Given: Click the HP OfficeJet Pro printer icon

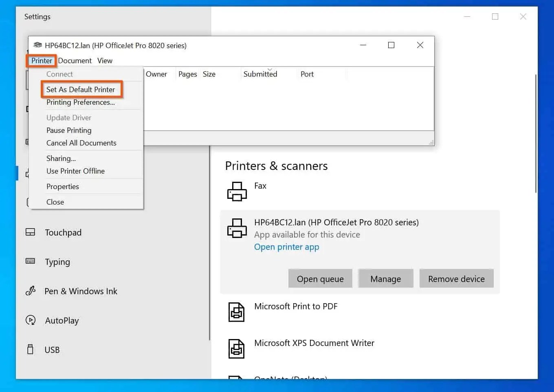Looking at the screenshot, I should 237,228.
